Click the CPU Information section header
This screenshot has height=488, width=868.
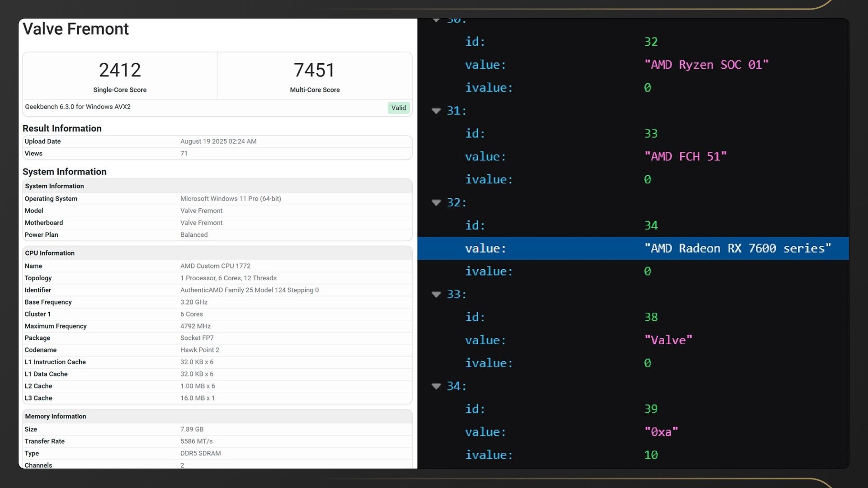(x=50, y=253)
